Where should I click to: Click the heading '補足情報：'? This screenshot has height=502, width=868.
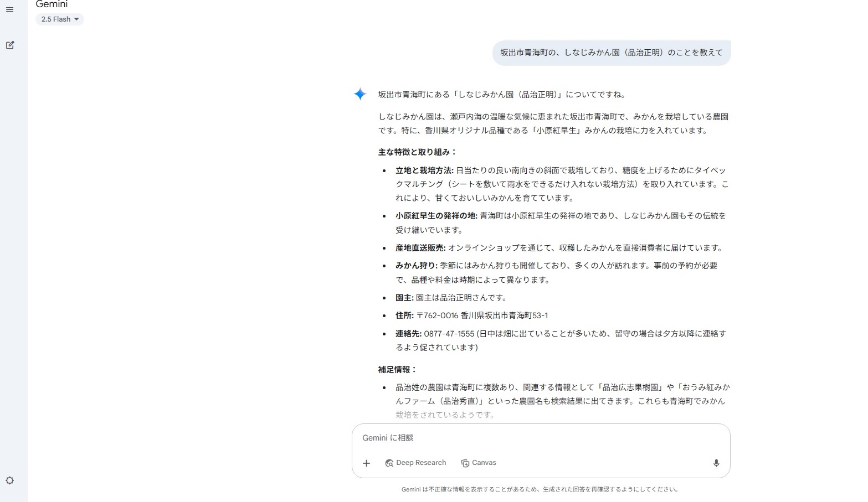398,370
